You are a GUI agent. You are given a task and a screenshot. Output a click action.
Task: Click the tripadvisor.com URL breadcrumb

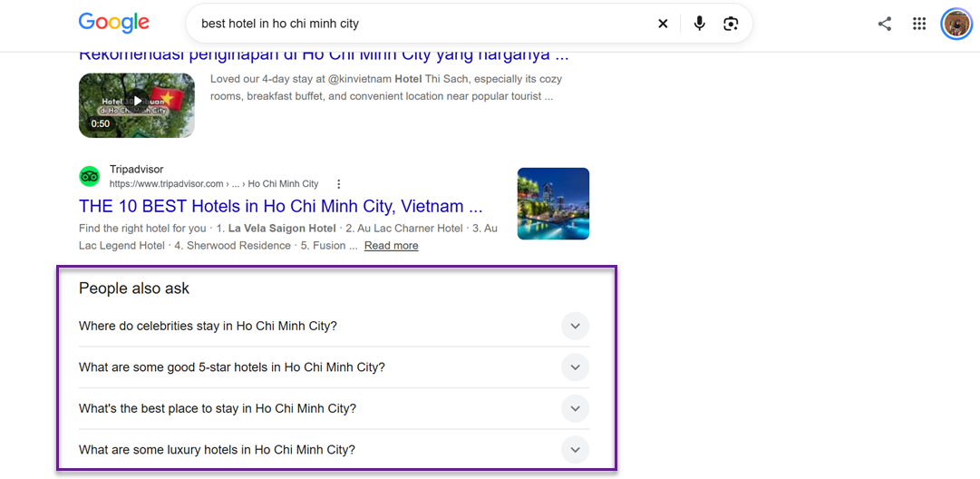coord(214,184)
